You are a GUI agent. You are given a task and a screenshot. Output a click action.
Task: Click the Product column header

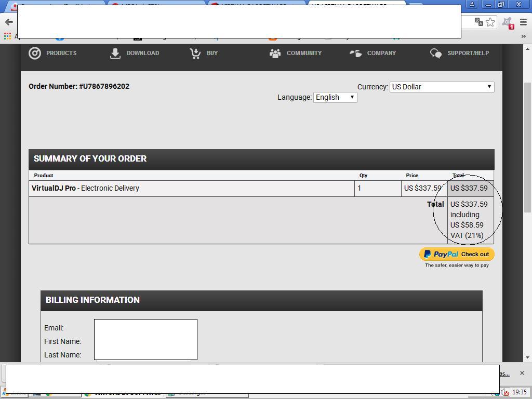click(44, 176)
